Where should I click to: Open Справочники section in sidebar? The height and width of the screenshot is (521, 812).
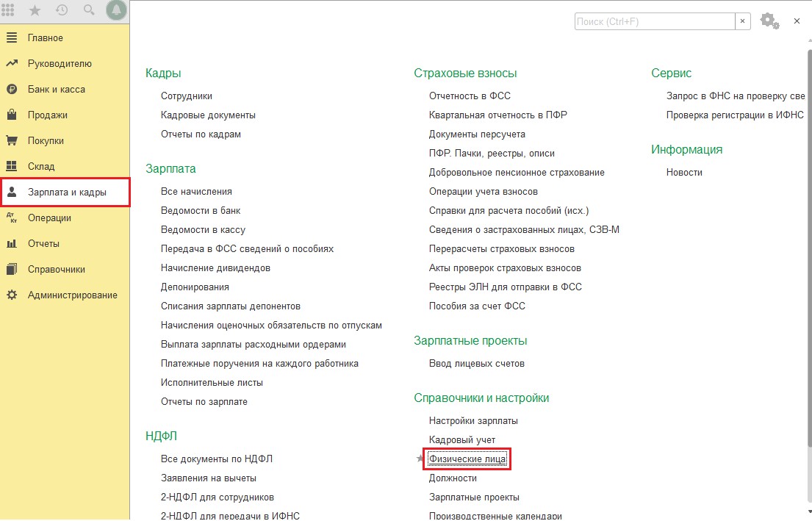[x=56, y=269]
